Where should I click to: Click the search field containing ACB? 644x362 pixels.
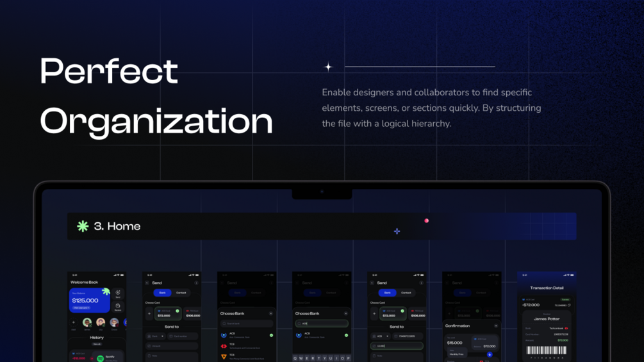point(322,324)
